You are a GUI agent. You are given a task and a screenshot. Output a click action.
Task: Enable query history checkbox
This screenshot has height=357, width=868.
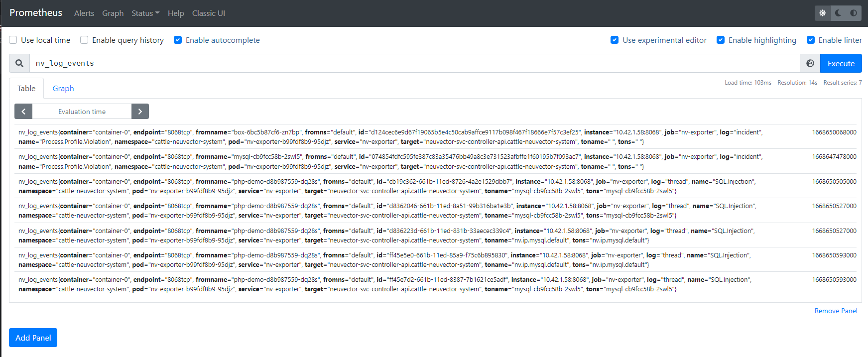(84, 40)
